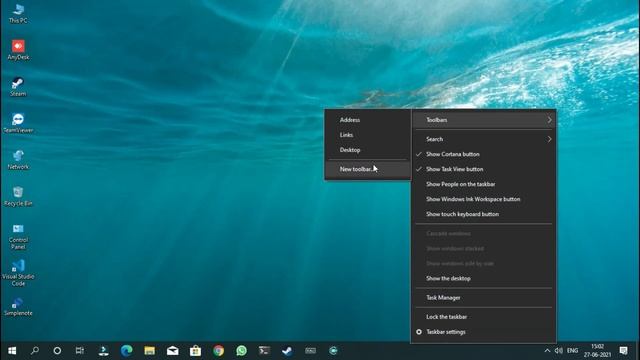Enable Show touch keyboard button
Image resolution: width=640 pixels, height=360 pixels.
[x=483, y=214]
